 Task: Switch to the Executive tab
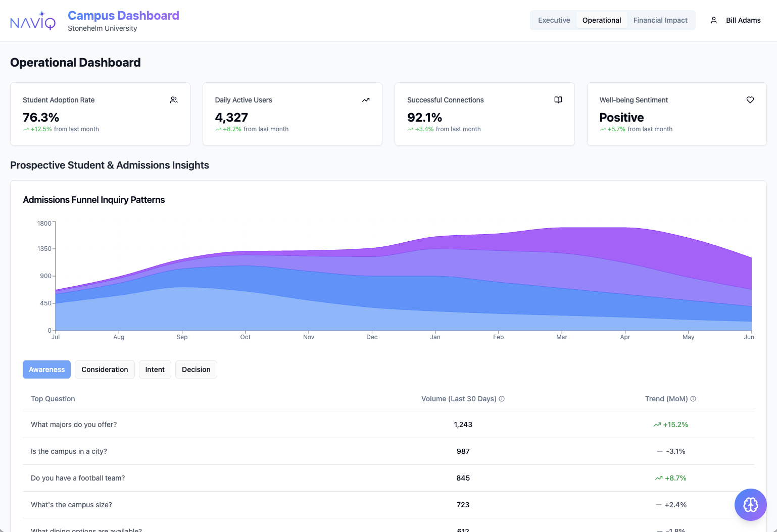[554, 20]
